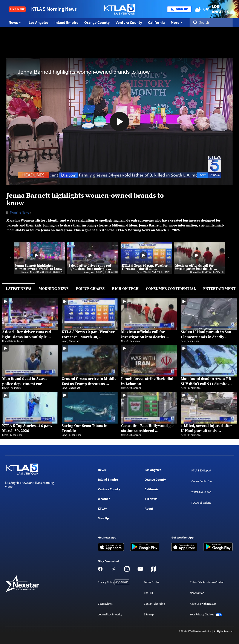The width and height of the screenshot is (239, 644).
Task: Open the YouTube icon in footer
Action: 140,569
